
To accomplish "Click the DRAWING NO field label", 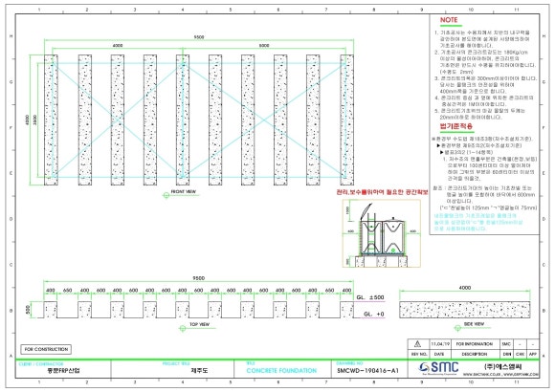I will tap(349, 363).
